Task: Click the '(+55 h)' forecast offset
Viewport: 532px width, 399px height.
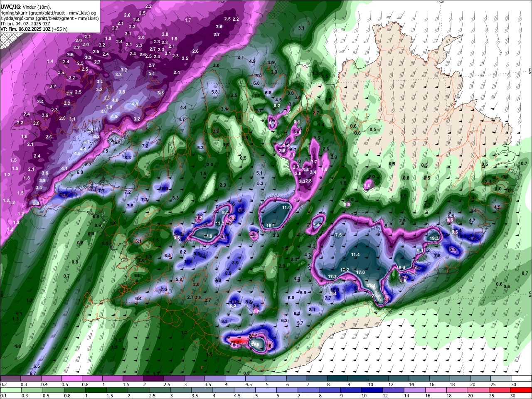Action: [x=60, y=29]
